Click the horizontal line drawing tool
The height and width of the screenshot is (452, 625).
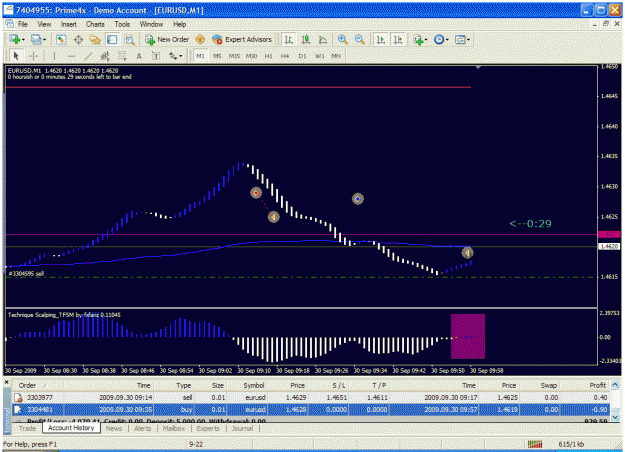(71, 56)
